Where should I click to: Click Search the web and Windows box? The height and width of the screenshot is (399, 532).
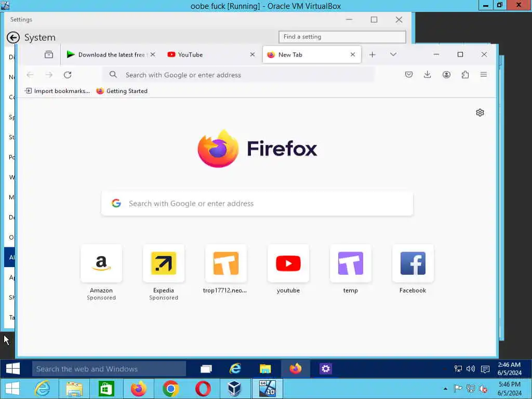click(x=109, y=369)
